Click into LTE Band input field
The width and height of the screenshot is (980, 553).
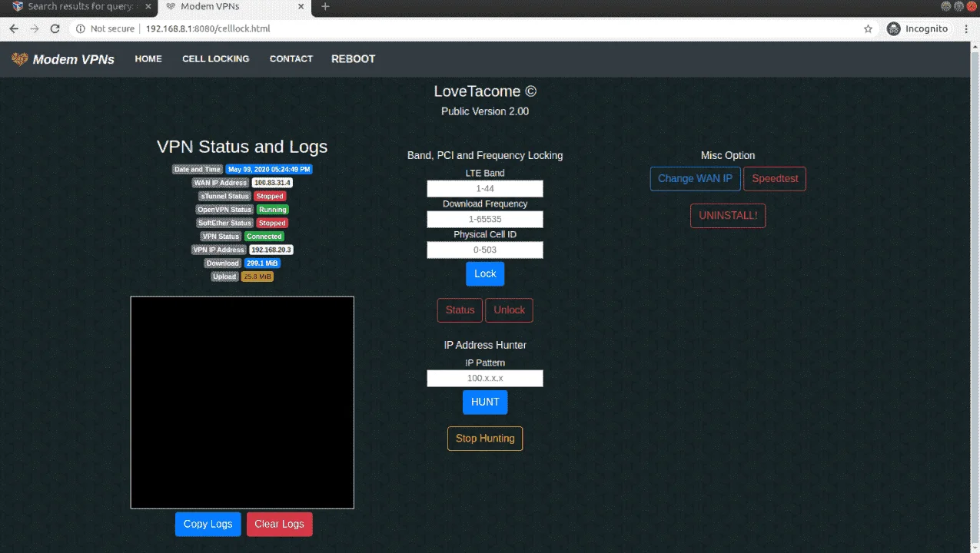click(485, 189)
